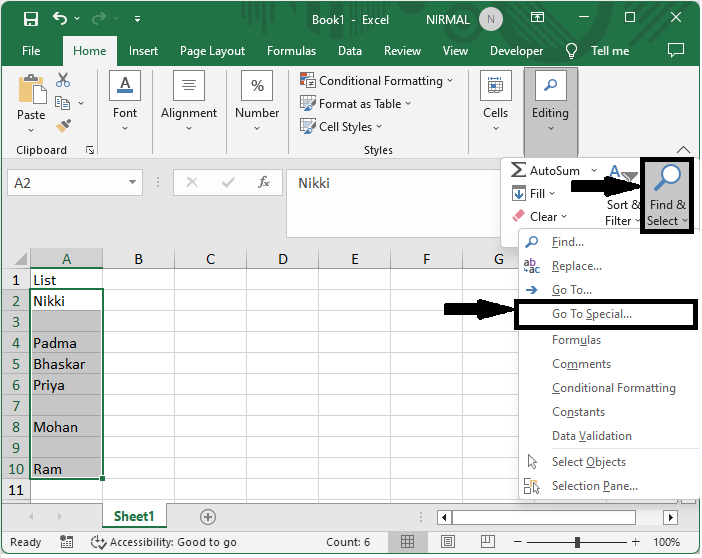The image size is (702, 558).
Task: Click the NIRMAL account avatar
Action: (x=491, y=19)
